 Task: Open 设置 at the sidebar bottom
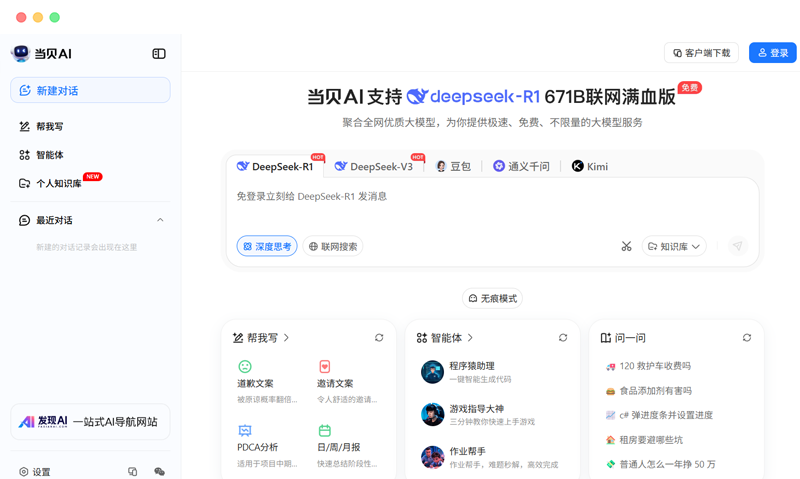(35, 472)
